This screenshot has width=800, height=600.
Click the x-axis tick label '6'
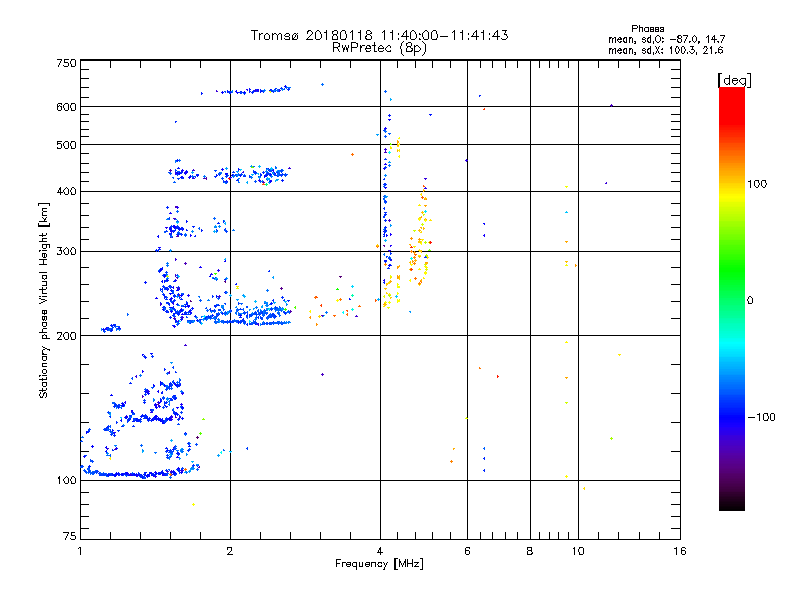[x=467, y=551]
